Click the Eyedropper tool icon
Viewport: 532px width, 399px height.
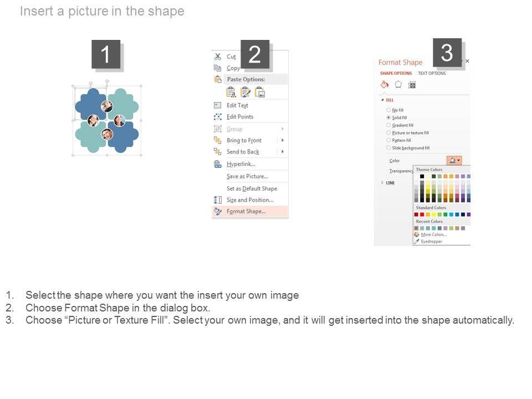417,241
